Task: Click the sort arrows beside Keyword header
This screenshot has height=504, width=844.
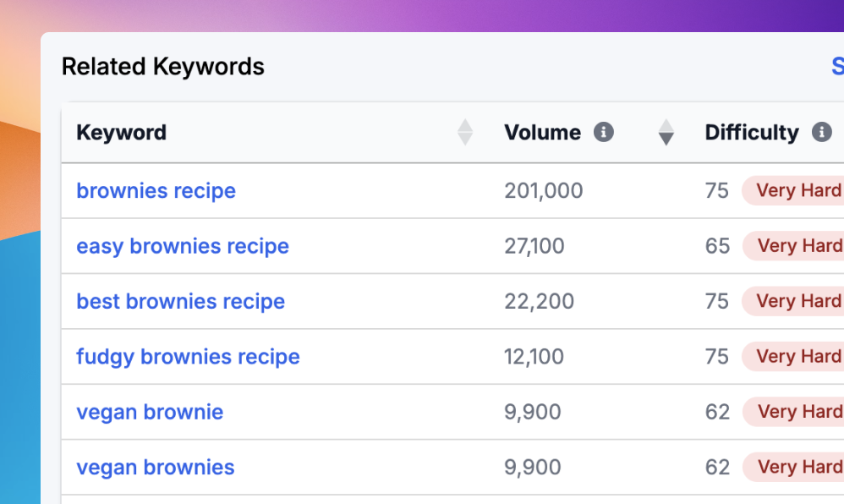Action: (464, 133)
